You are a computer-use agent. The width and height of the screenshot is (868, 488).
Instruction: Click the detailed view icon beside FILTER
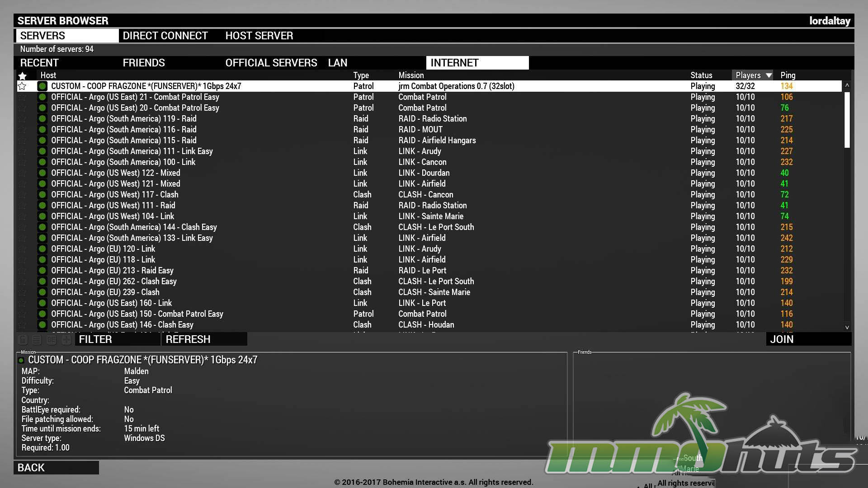52,340
